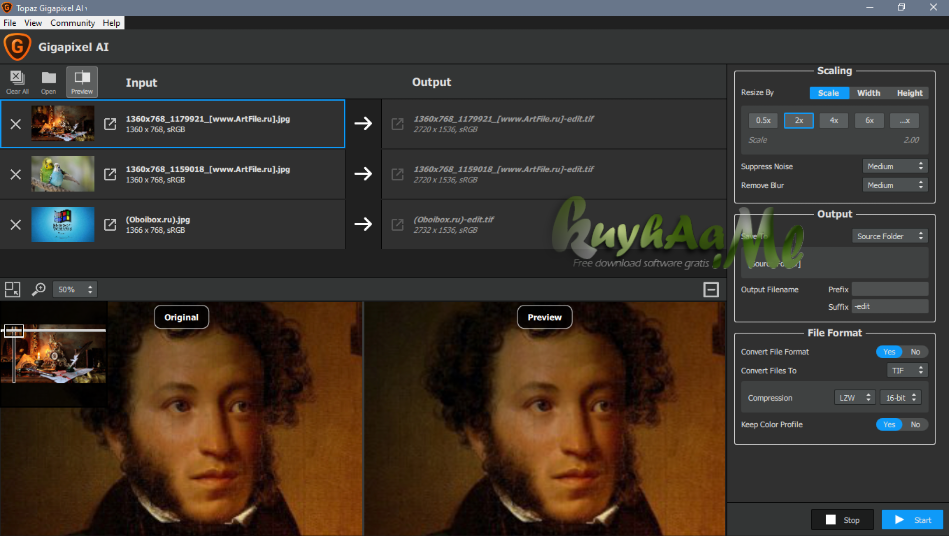Set Convert File Format to Yes
The height and width of the screenshot is (536, 949).
click(888, 352)
